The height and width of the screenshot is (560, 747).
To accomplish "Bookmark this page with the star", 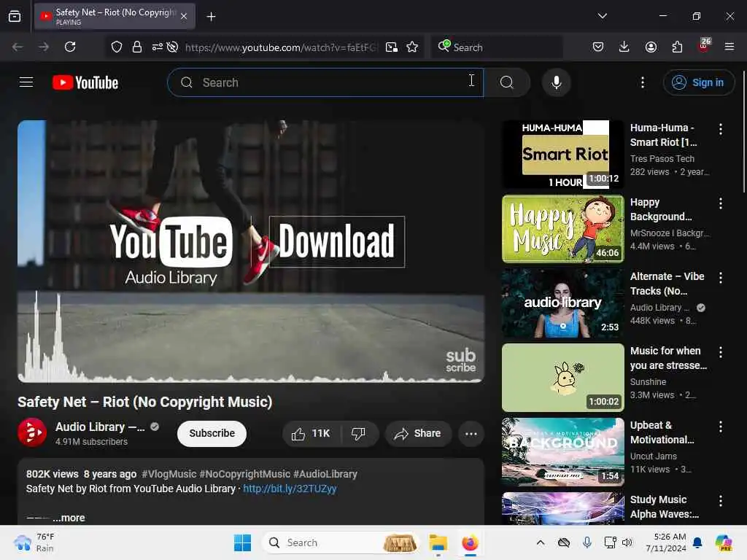I will pyautogui.click(x=412, y=47).
